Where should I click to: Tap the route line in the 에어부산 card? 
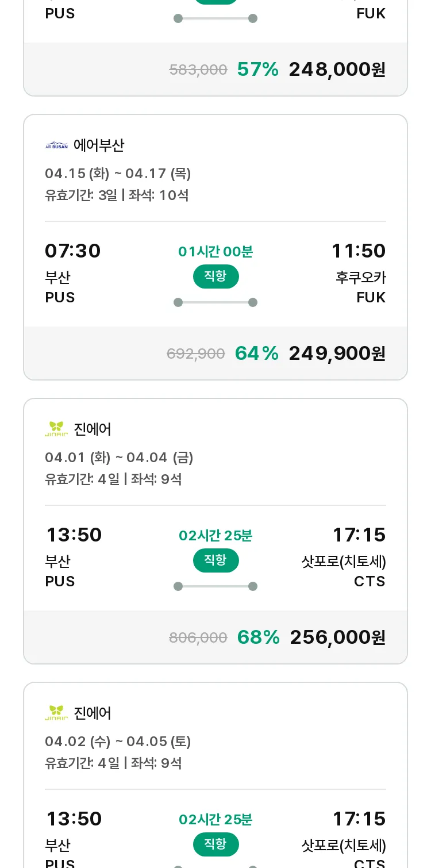215,302
